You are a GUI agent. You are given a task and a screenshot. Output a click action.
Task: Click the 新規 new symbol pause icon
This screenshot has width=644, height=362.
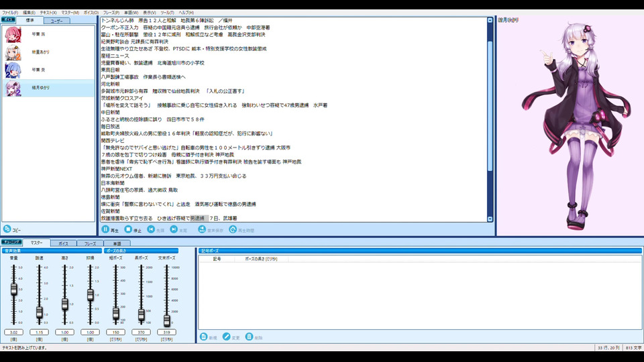coord(203,337)
